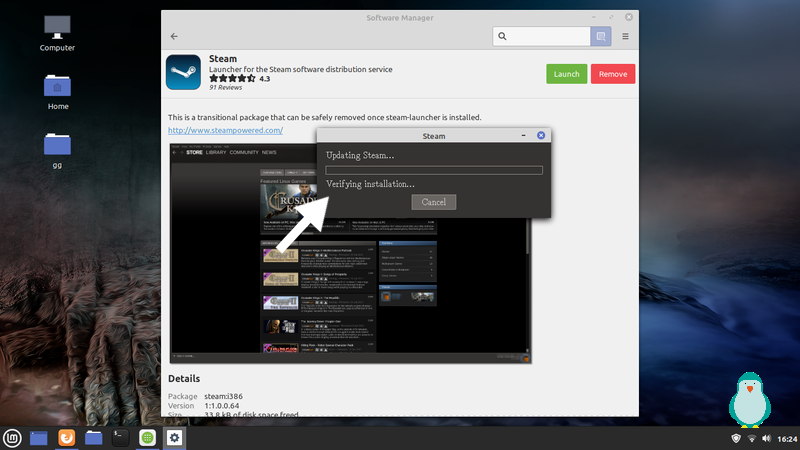Click the Steam app icon
This screenshot has height=450, width=800.
[183, 72]
